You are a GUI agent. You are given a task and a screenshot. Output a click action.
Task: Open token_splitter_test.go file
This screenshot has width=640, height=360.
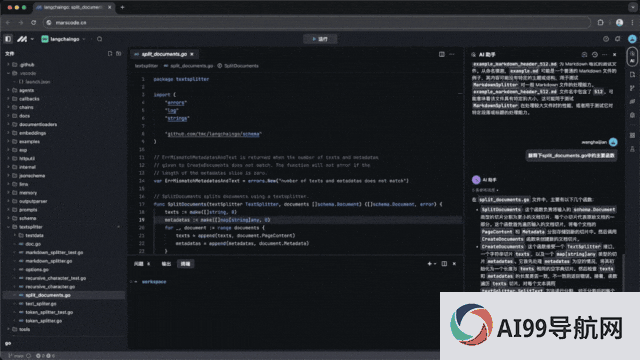tap(49, 312)
